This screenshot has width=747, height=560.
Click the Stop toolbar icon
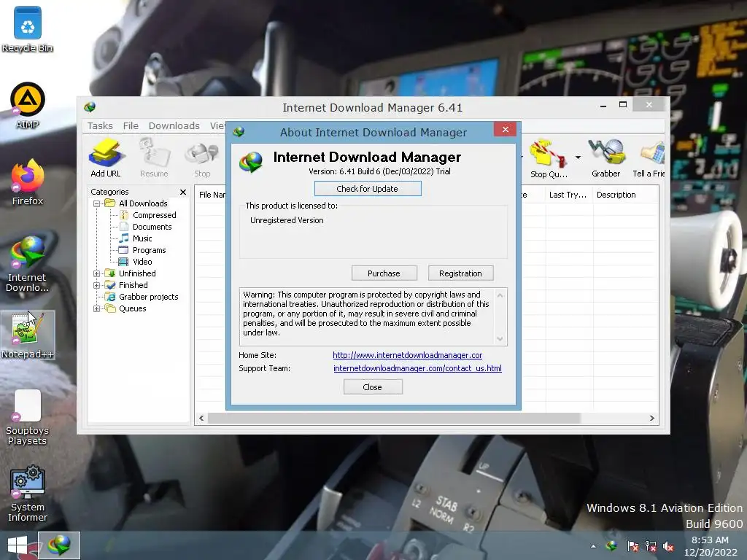pyautogui.click(x=203, y=157)
